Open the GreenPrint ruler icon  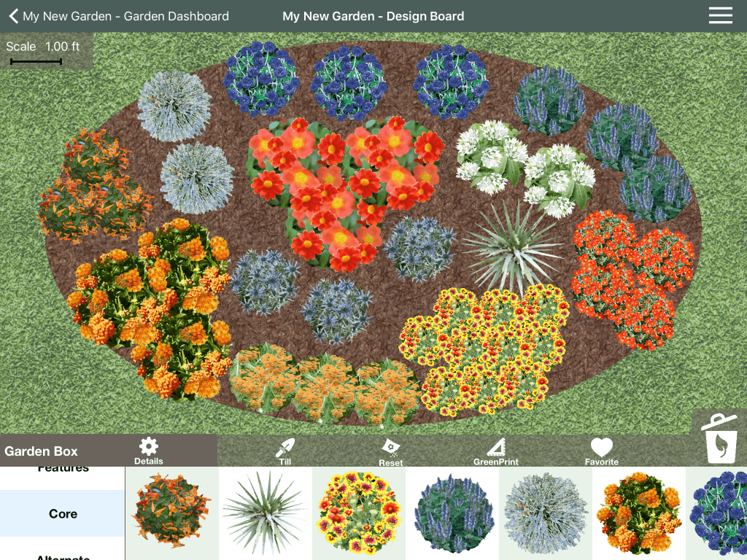tap(495, 452)
